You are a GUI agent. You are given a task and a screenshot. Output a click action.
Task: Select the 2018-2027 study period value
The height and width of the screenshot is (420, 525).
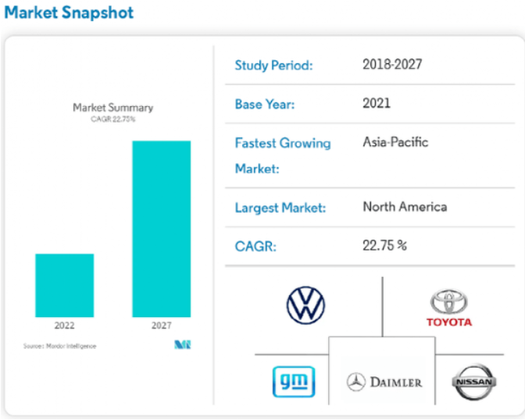coord(391,64)
